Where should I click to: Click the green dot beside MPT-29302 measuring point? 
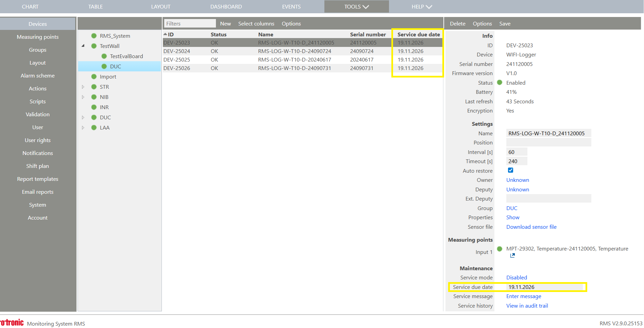pos(499,248)
